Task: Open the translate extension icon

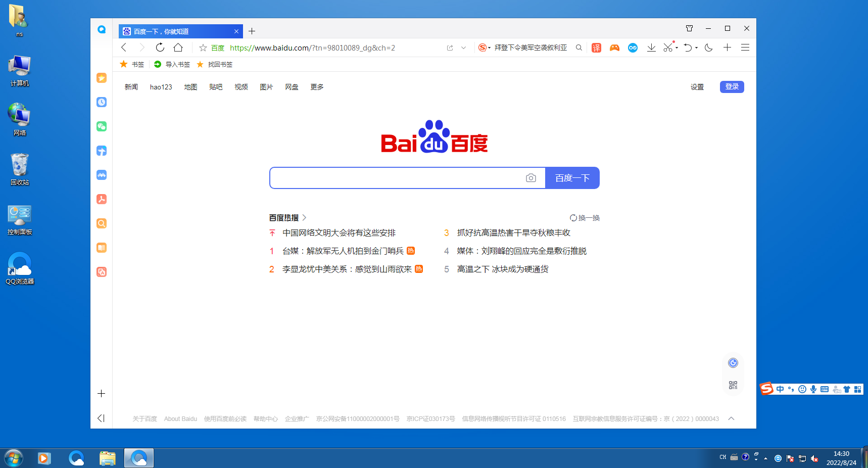Action: pyautogui.click(x=597, y=48)
